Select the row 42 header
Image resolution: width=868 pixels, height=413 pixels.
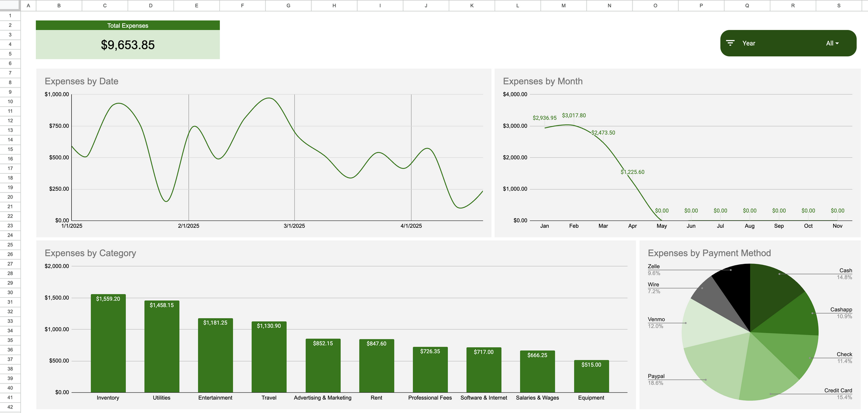[x=10, y=407]
